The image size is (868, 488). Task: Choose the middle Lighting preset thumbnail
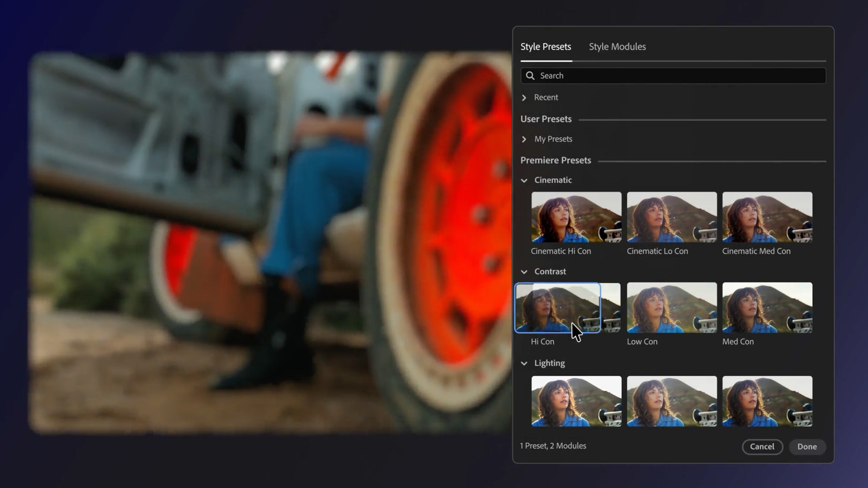(x=672, y=401)
